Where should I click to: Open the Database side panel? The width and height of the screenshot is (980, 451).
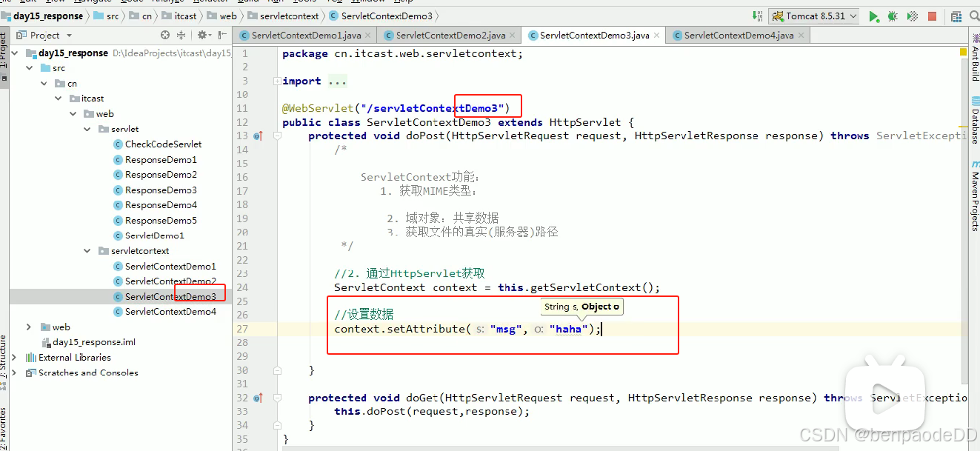click(x=975, y=120)
